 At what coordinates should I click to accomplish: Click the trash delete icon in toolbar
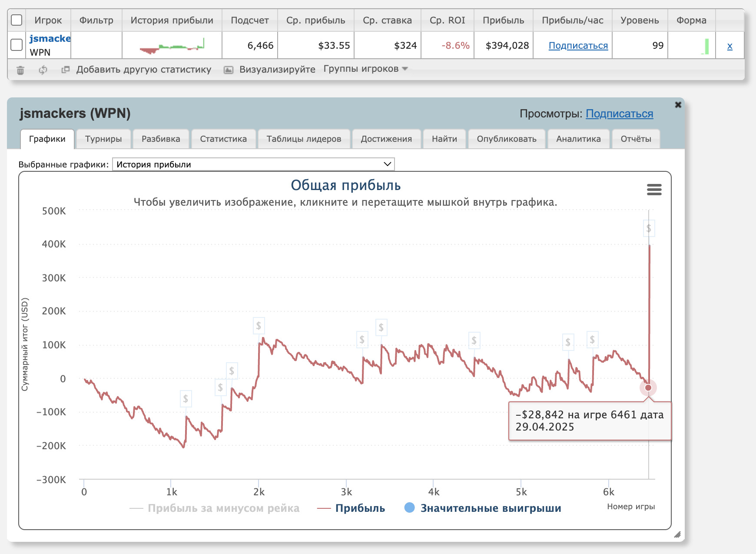[20, 70]
